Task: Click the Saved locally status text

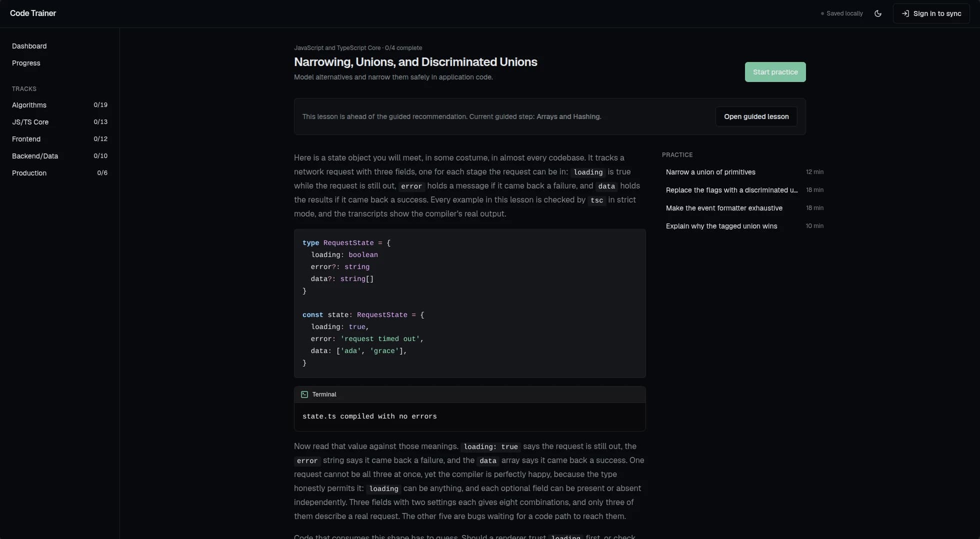Action: pos(844,13)
